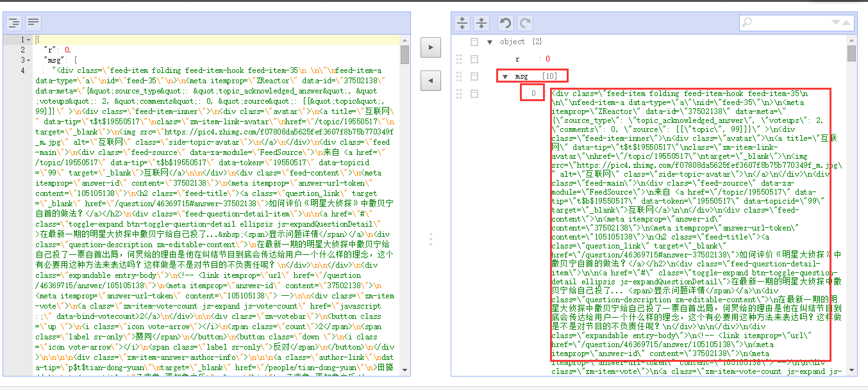The width and height of the screenshot is (868, 390).
Task: Collapse the root object node
Action: (490, 42)
